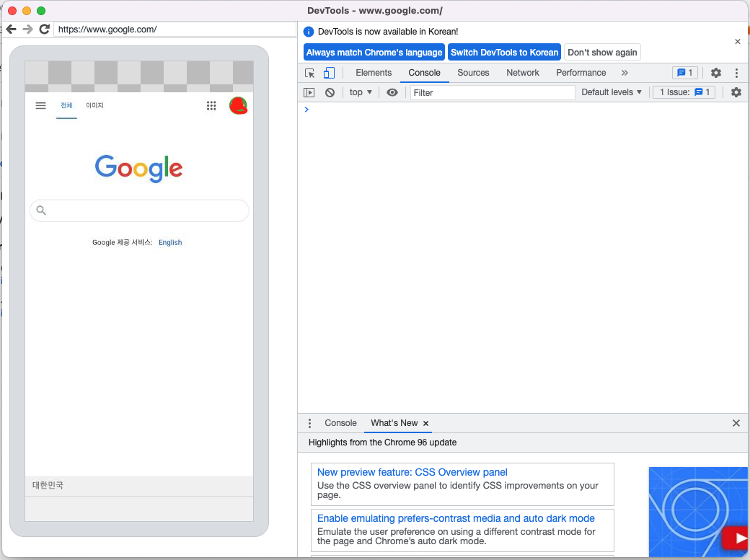
Task: Open Enable emulating prefers-contrast media link
Action: tap(456, 518)
